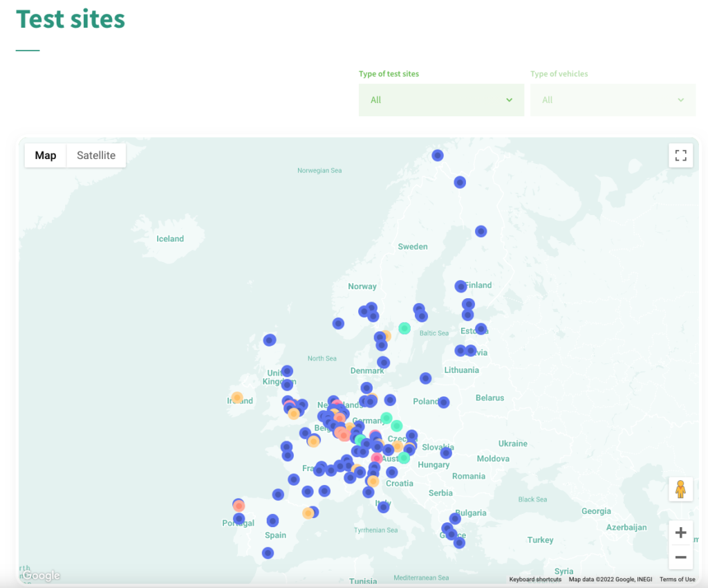Click the zoom in plus icon

pos(680,532)
